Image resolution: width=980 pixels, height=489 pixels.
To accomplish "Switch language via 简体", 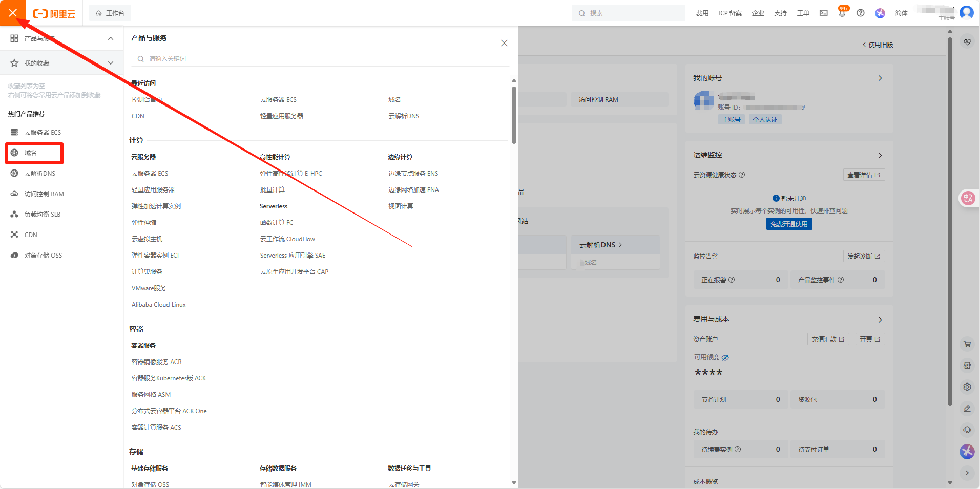I will pyautogui.click(x=901, y=13).
